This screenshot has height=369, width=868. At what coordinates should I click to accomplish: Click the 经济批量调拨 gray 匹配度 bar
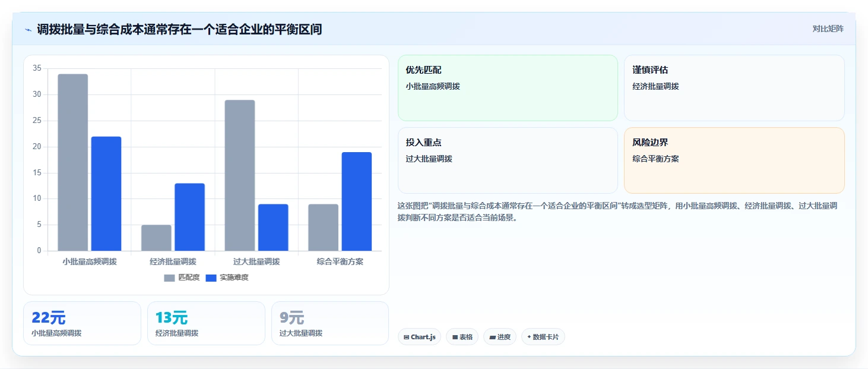point(156,238)
